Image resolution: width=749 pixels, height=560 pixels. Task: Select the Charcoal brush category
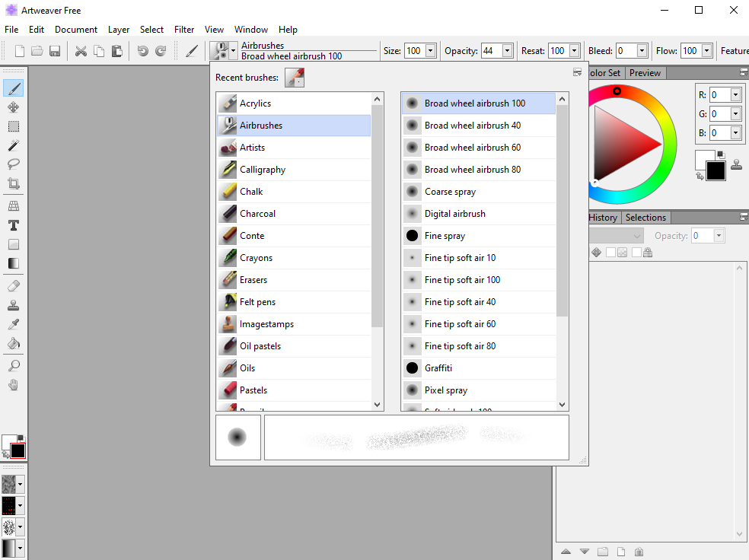pos(295,213)
